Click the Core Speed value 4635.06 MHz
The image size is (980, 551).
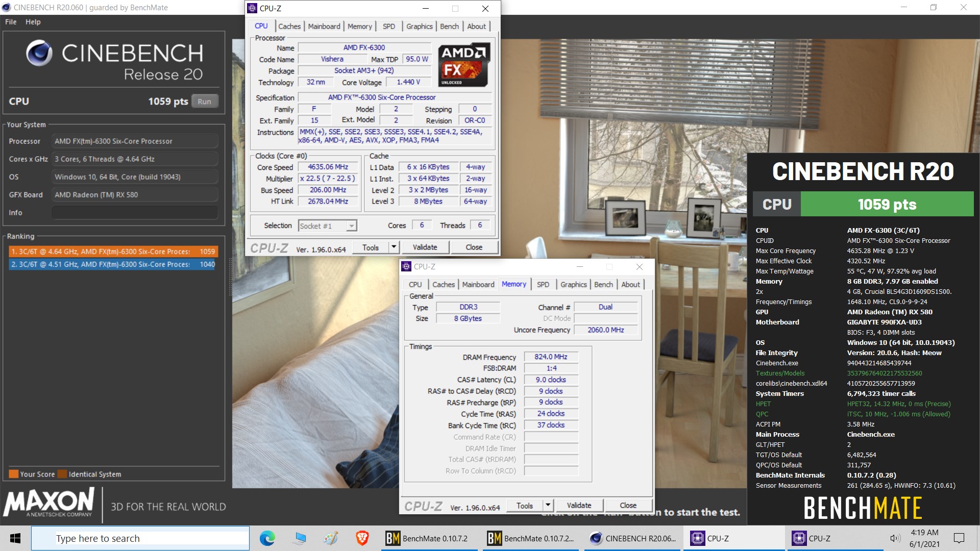click(328, 167)
